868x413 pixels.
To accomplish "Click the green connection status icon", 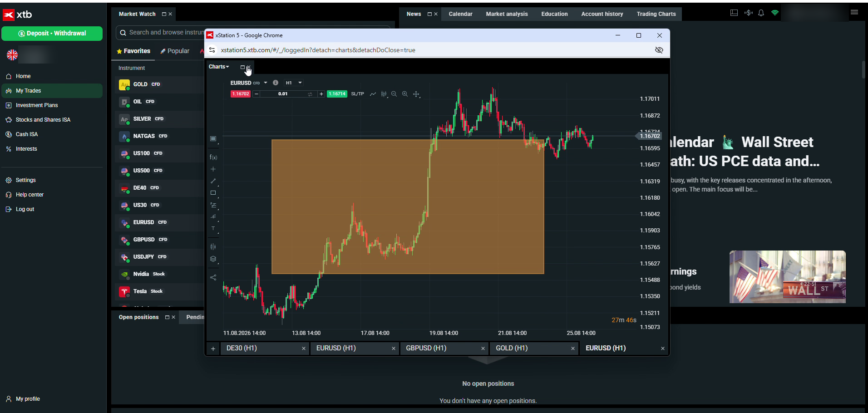I will [775, 13].
